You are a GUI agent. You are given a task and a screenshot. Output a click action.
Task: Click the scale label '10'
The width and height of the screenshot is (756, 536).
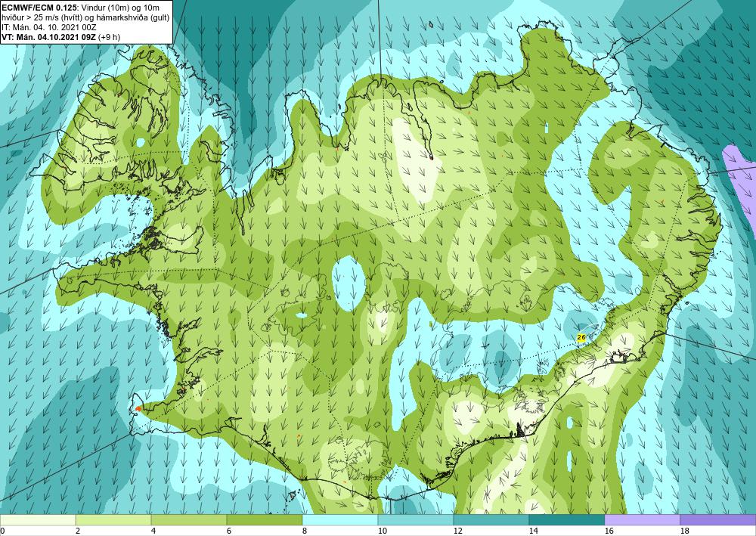382,531
